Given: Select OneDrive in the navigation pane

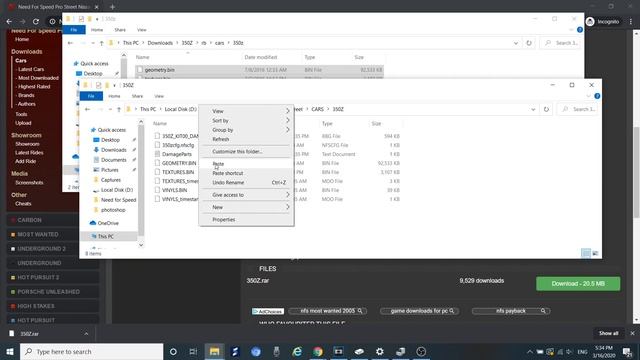Looking at the screenshot, I should 108,223.
